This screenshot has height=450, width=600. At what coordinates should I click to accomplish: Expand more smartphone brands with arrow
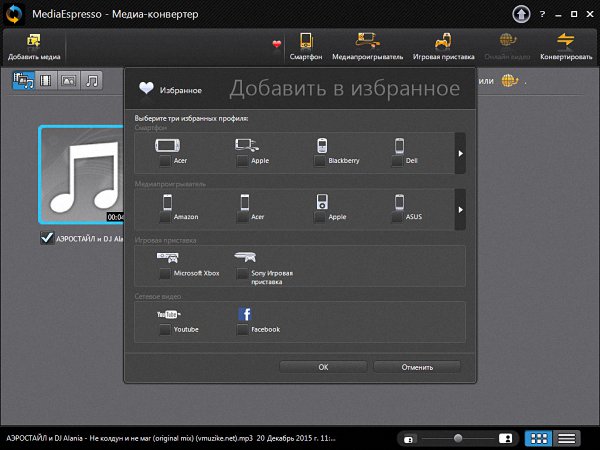click(x=460, y=153)
